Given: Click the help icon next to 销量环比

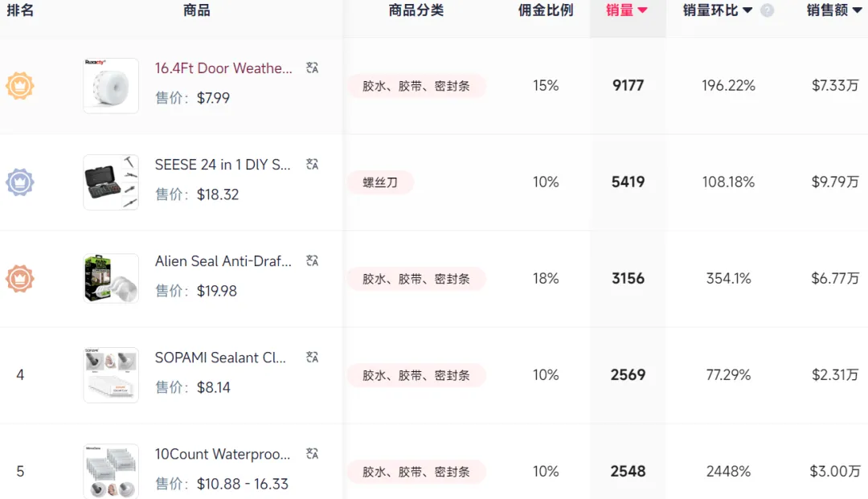Looking at the screenshot, I should click(768, 10).
